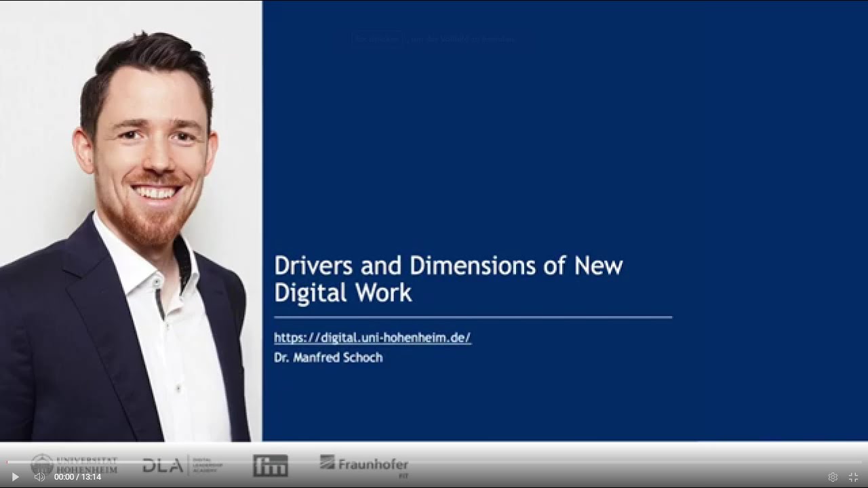
Task: Click the video progress bar
Action: click(434, 463)
